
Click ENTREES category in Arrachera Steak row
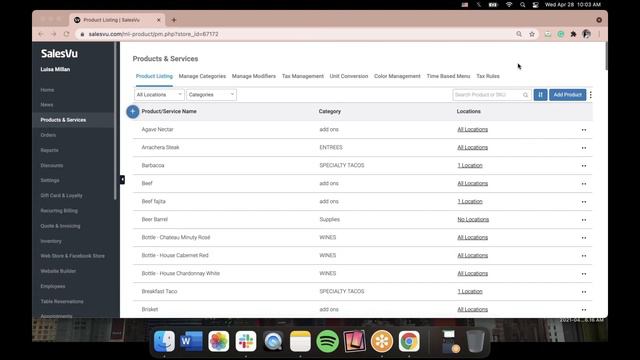pos(331,147)
